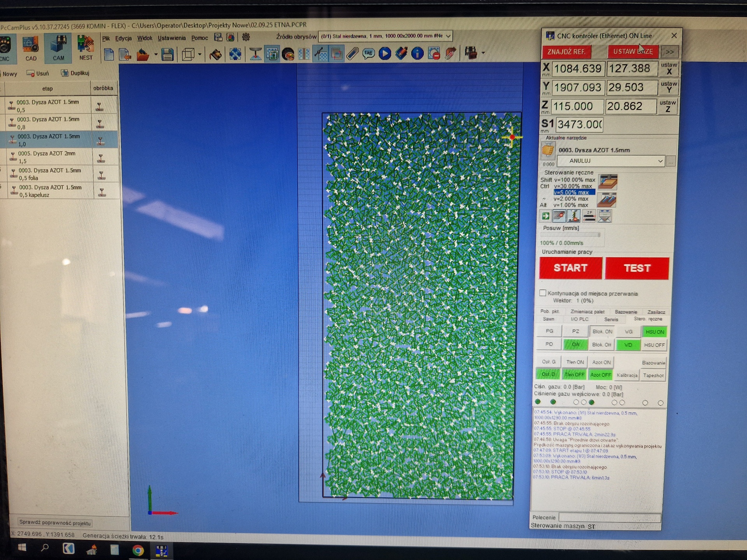Toggle the Azot ON button
The width and height of the screenshot is (747, 560).
601,362
